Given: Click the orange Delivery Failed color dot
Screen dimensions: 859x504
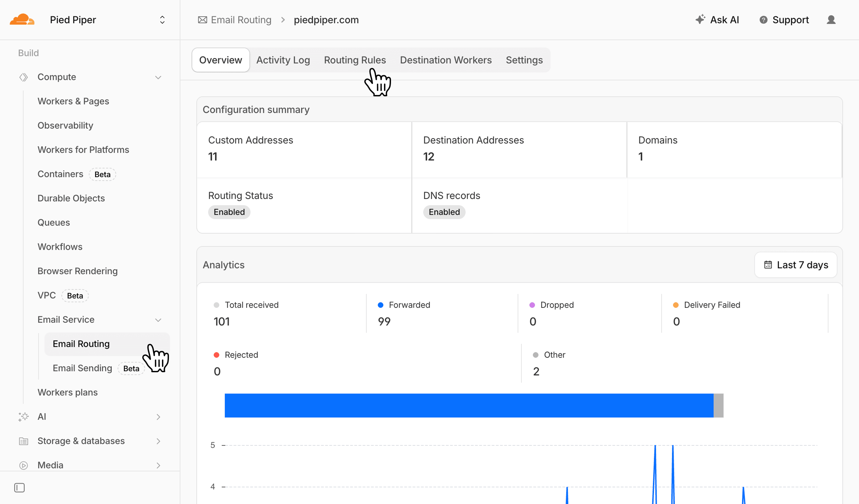Looking at the screenshot, I should tap(675, 305).
